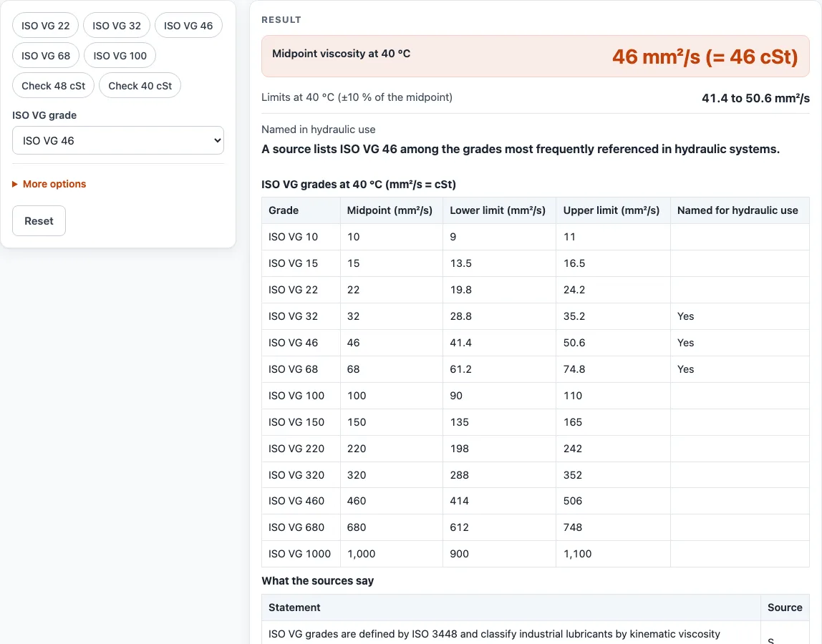Apply the ISO VG 68 preset chip
822x644 pixels.
coord(46,56)
